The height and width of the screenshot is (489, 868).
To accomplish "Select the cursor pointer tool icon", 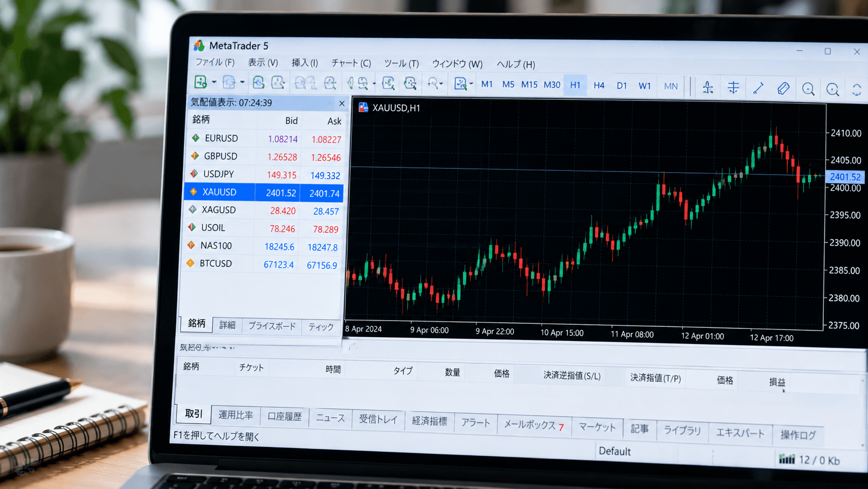I will coord(707,87).
